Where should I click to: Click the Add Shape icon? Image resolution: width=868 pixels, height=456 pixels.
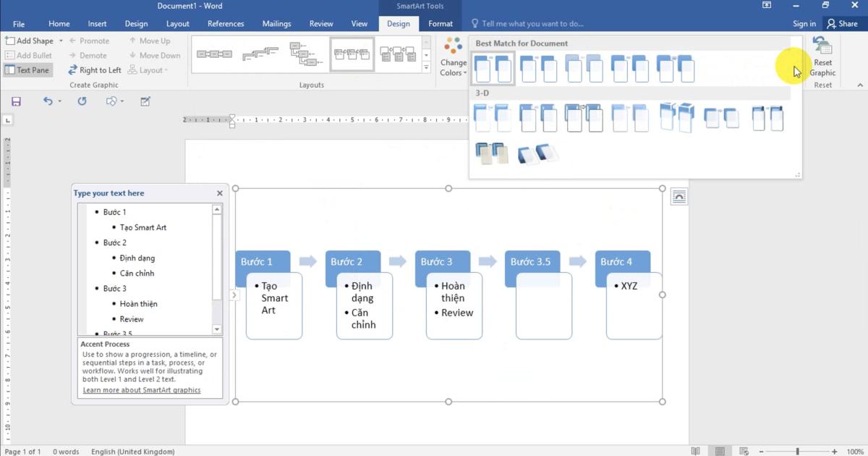[x=10, y=41]
